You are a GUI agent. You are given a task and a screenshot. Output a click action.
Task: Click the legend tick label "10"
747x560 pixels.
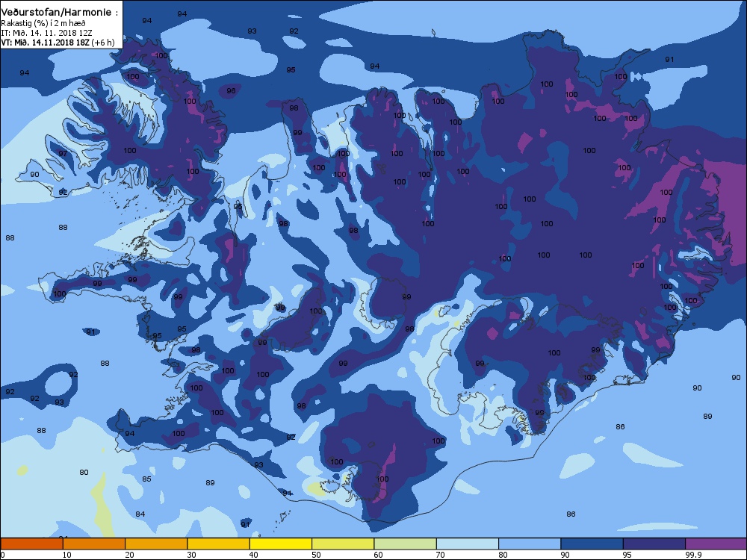point(67,555)
